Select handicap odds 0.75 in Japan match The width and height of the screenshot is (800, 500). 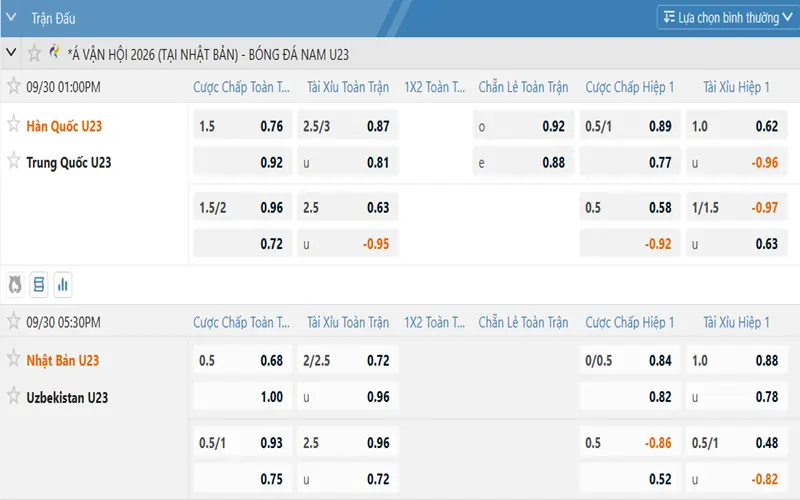pyautogui.click(x=243, y=479)
